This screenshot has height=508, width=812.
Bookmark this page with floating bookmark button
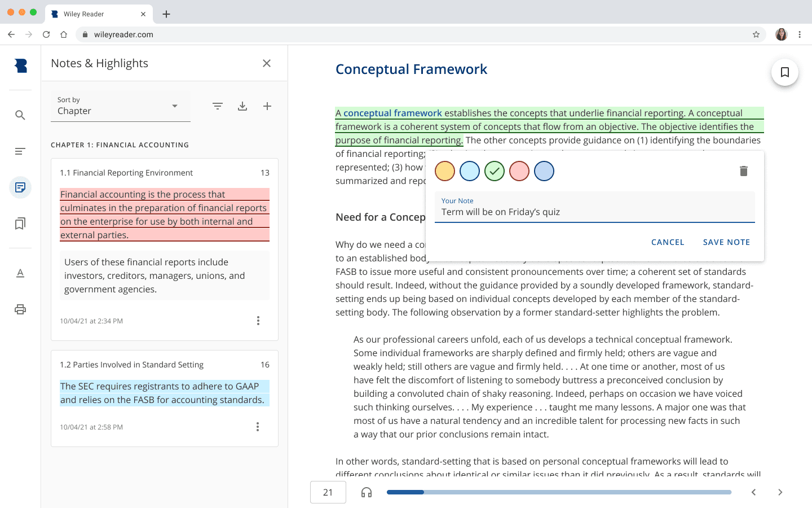[784, 72]
